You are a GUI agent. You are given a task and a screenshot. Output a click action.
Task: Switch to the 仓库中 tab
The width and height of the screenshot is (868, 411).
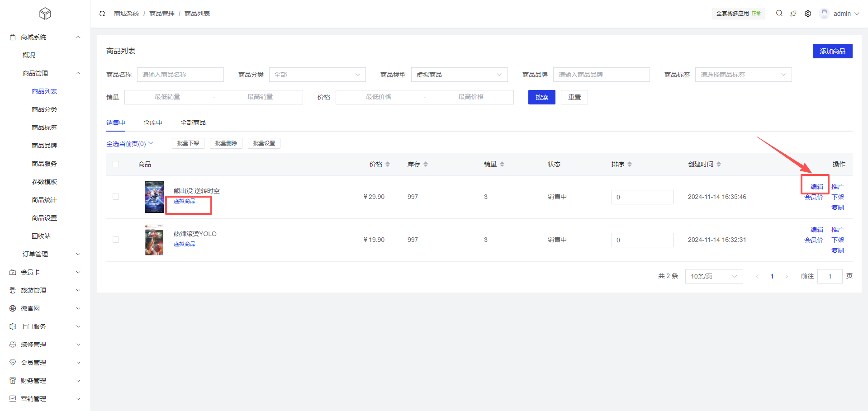coord(153,123)
